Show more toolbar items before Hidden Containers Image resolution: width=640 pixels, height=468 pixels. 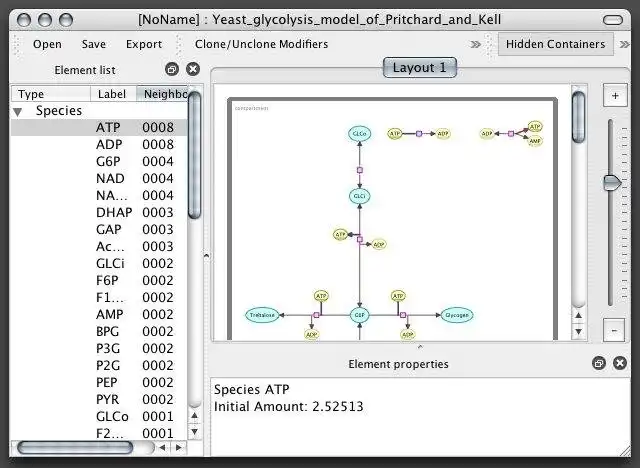[x=476, y=44]
